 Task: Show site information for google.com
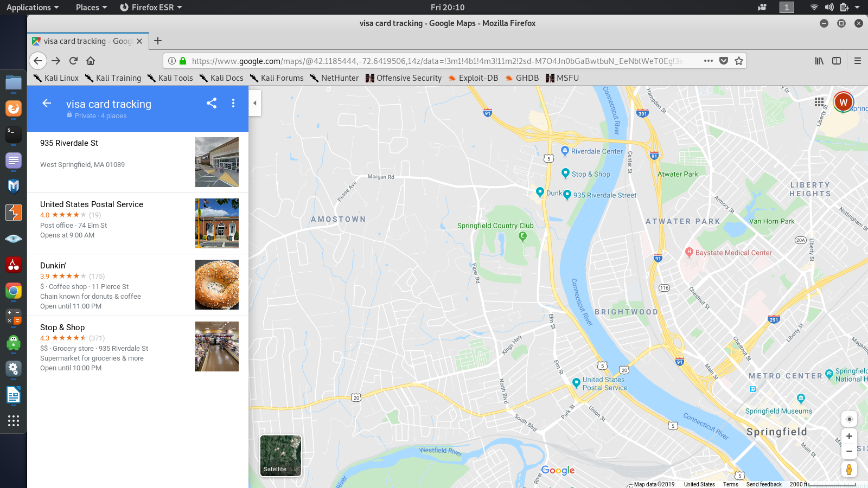coord(172,61)
